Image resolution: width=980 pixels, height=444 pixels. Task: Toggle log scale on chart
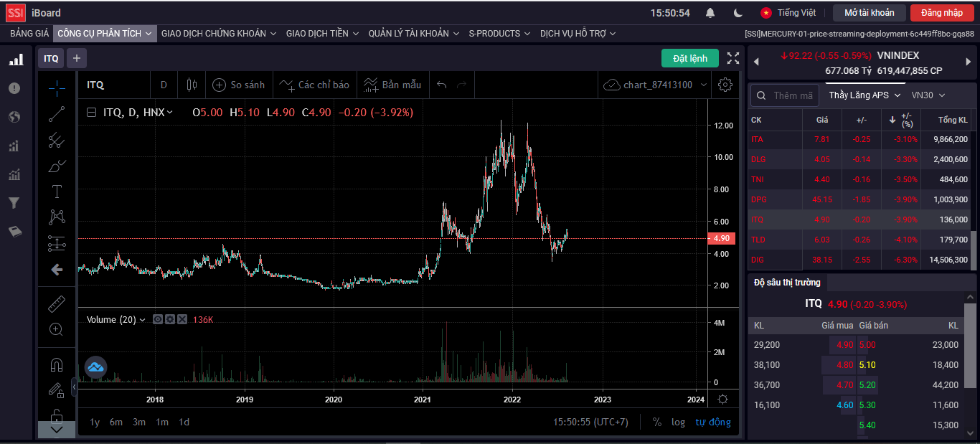pos(678,422)
